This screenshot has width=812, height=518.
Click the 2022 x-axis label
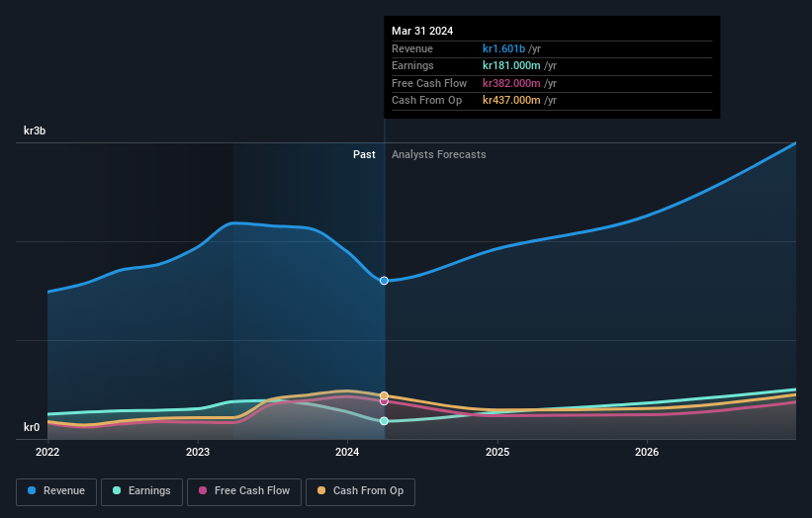pyautogui.click(x=47, y=452)
